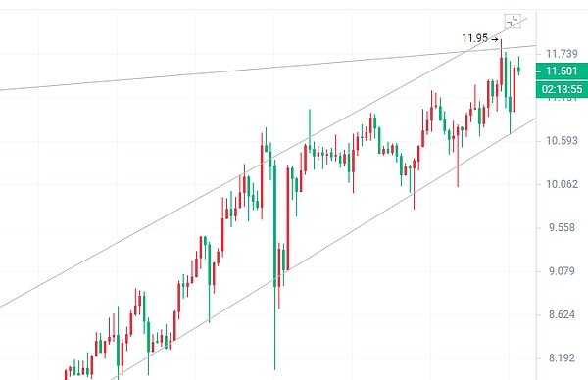This screenshot has width=588, height=380.
Task: Click the 9.558 price axis label
Action: pyautogui.click(x=562, y=228)
